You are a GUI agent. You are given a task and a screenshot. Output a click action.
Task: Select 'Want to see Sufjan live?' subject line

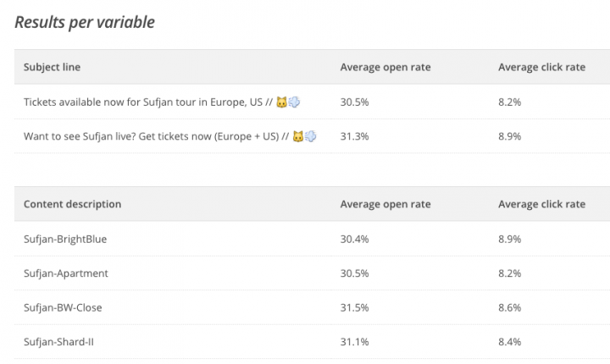[152, 136]
